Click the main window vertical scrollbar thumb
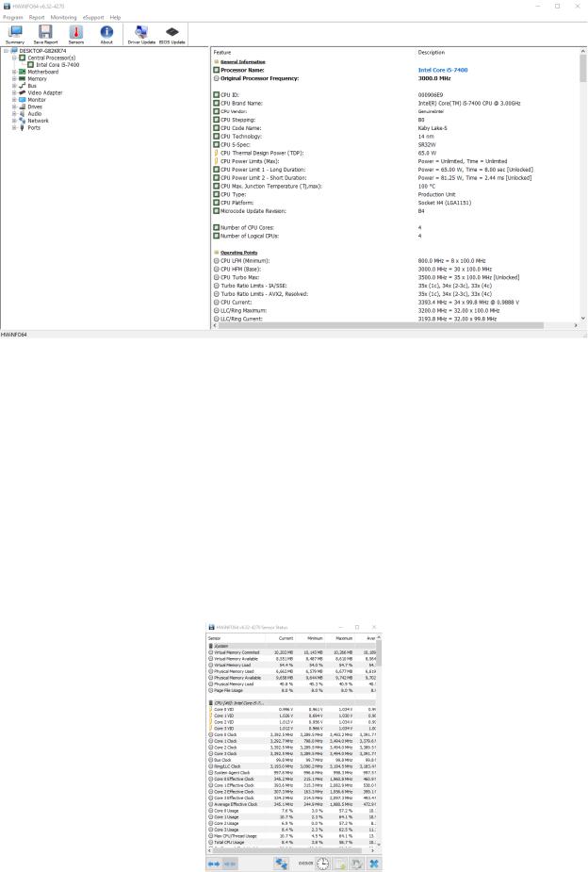588x872 pixels. [583, 68]
